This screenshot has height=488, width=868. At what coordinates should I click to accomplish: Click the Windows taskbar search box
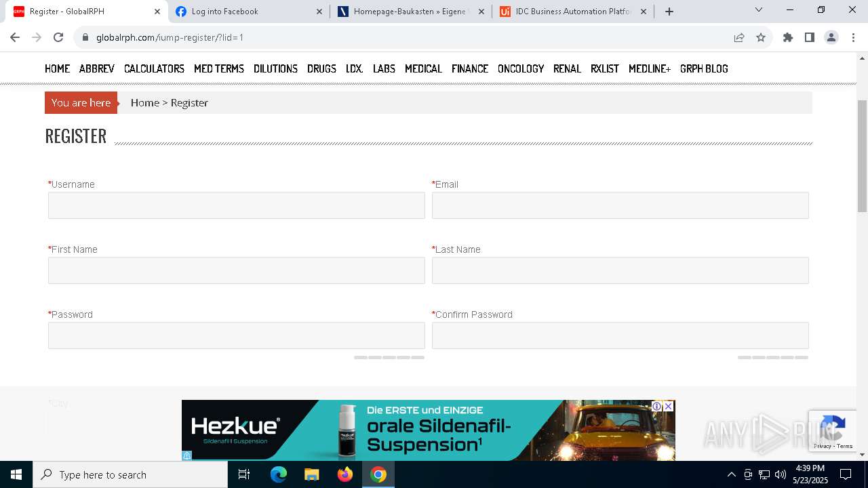[x=130, y=474]
